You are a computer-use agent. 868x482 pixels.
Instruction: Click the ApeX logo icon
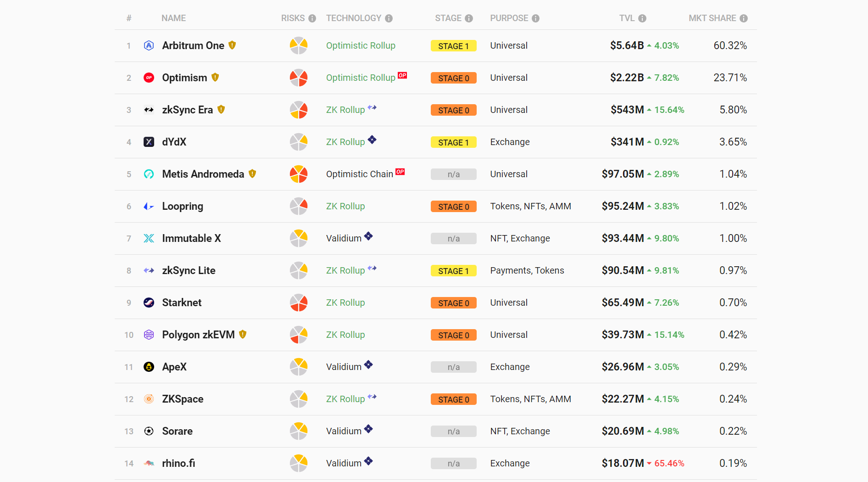(x=149, y=367)
